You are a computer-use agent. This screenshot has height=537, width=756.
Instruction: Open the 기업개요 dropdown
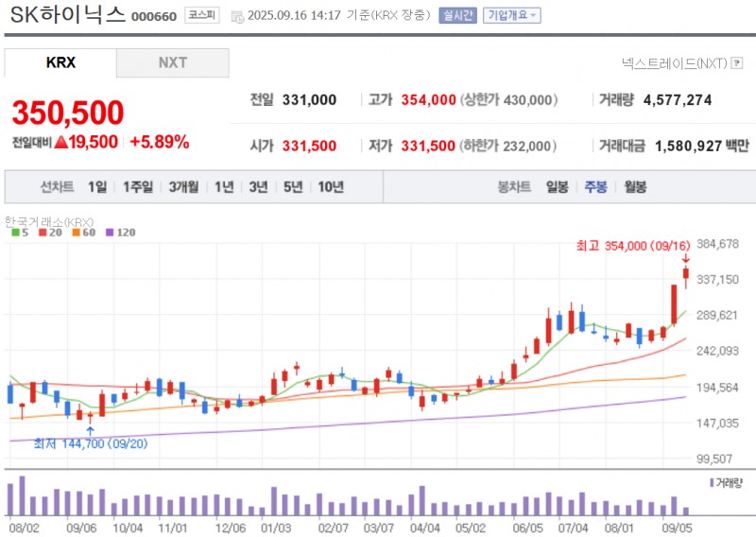[x=511, y=15]
